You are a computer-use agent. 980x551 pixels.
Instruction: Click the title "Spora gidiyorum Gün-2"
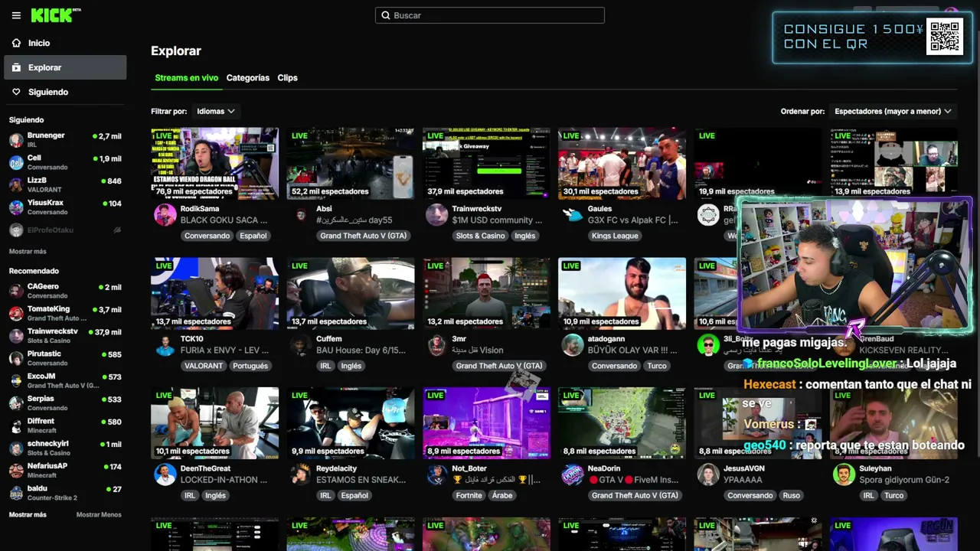point(903,480)
